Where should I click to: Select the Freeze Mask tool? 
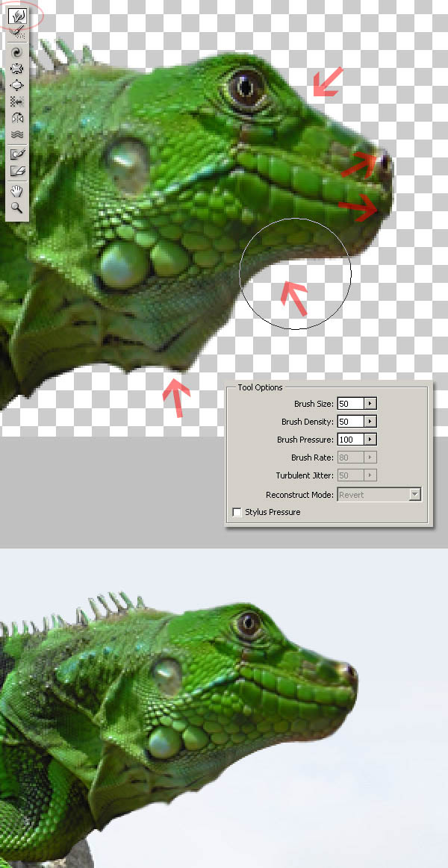click(17, 154)
